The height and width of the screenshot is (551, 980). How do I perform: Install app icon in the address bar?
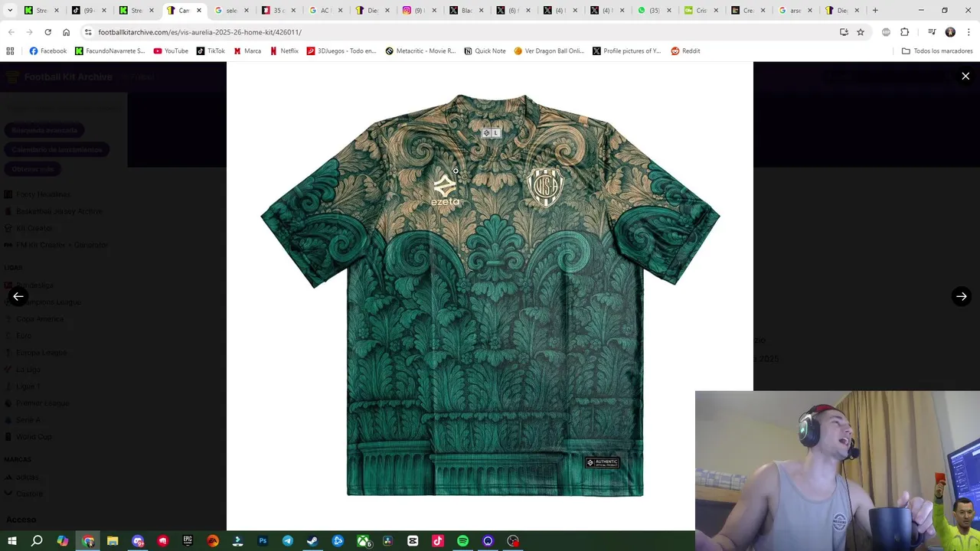click(844, 32)
